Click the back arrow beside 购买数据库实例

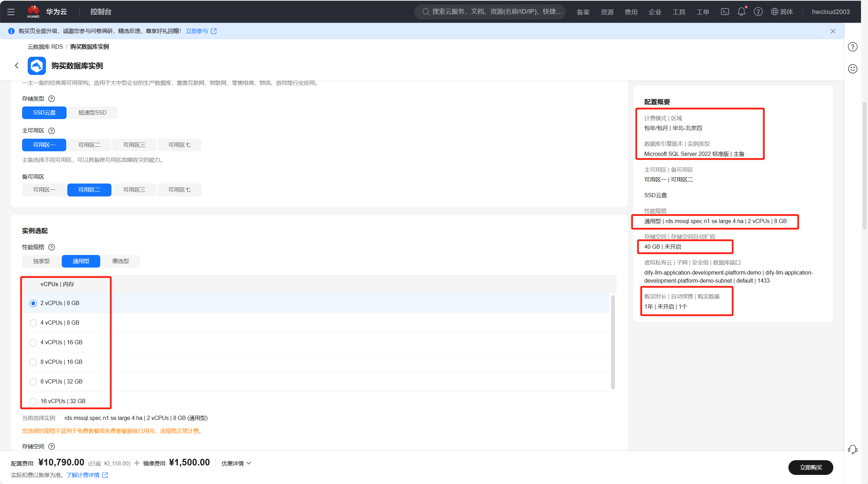pos(16,65)
